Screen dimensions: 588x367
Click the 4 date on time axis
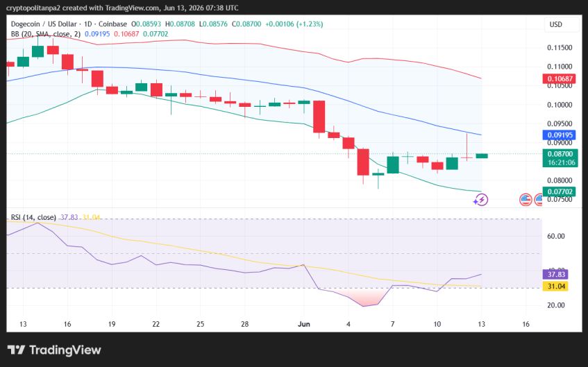(348, 324)
